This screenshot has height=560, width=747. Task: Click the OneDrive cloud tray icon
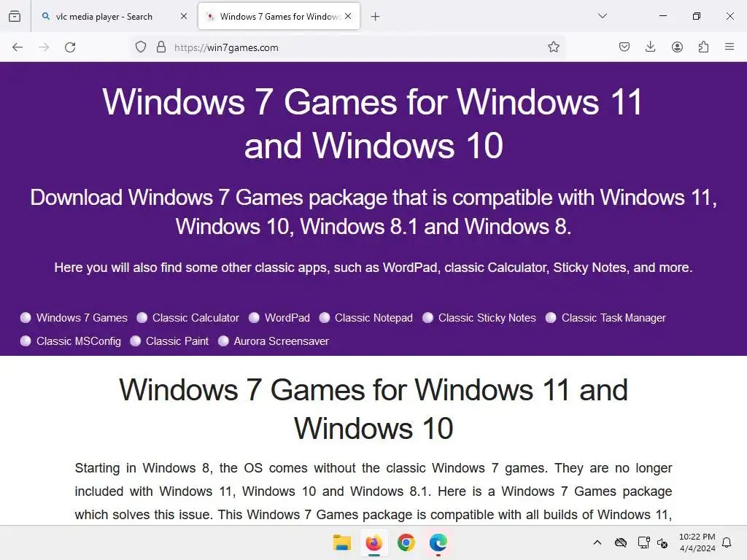coord(620,542)
